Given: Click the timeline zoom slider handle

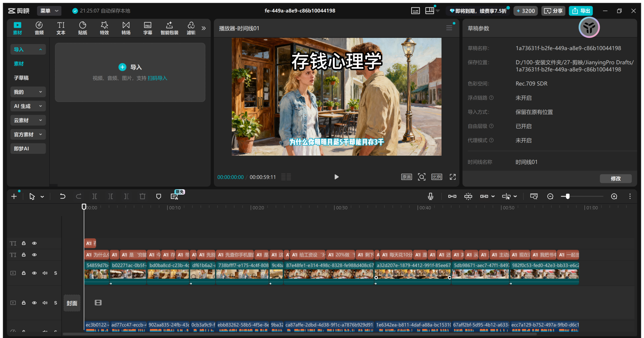Looking at the screenshot, I should [568, 196].
